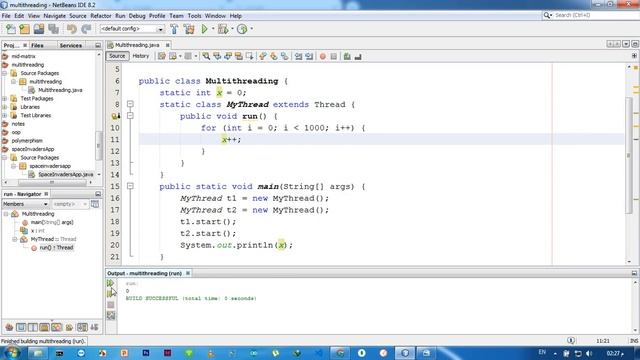Click the Clean and Build Project icon
640x360 pixels.
coord(189,29)
